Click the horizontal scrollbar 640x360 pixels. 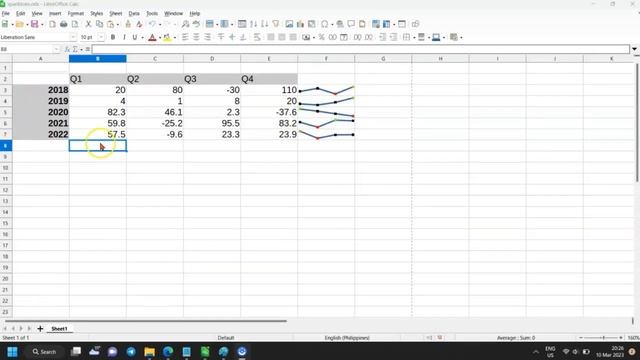(x=146, y=321)
